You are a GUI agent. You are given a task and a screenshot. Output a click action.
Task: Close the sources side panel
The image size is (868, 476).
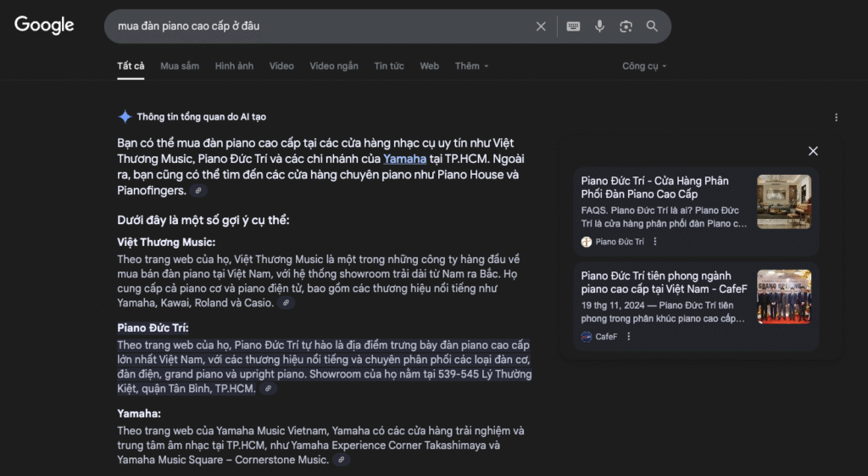click(x=813, y=151)
